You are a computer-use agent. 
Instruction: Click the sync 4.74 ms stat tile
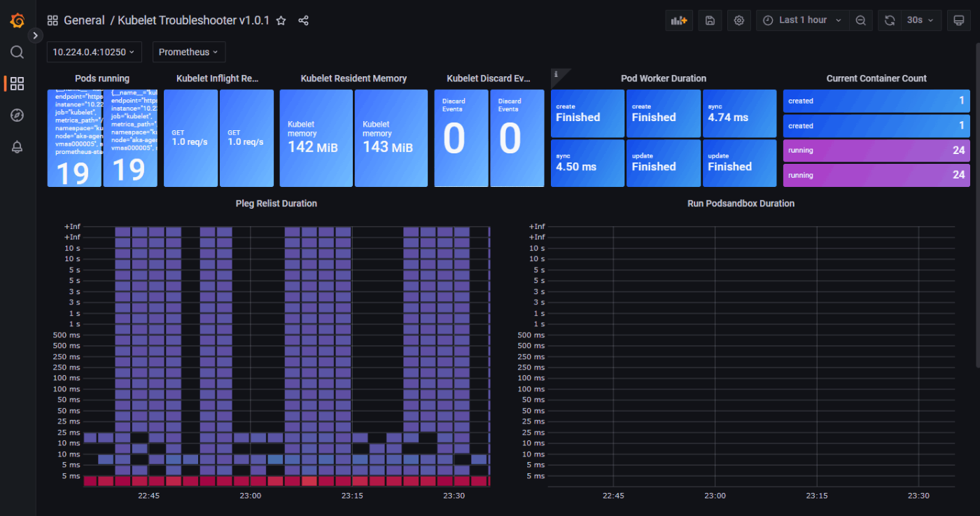coord(739,113)
